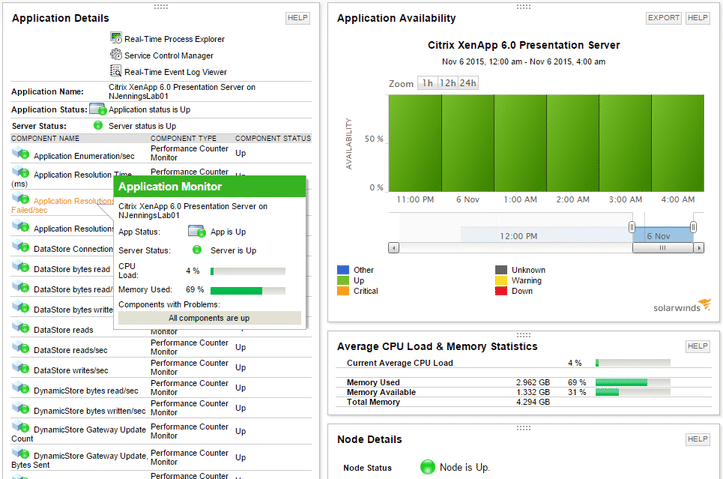Open Help for Node Details panel
The width and height of the screenshot is (723, 479).
click(697, 439)
